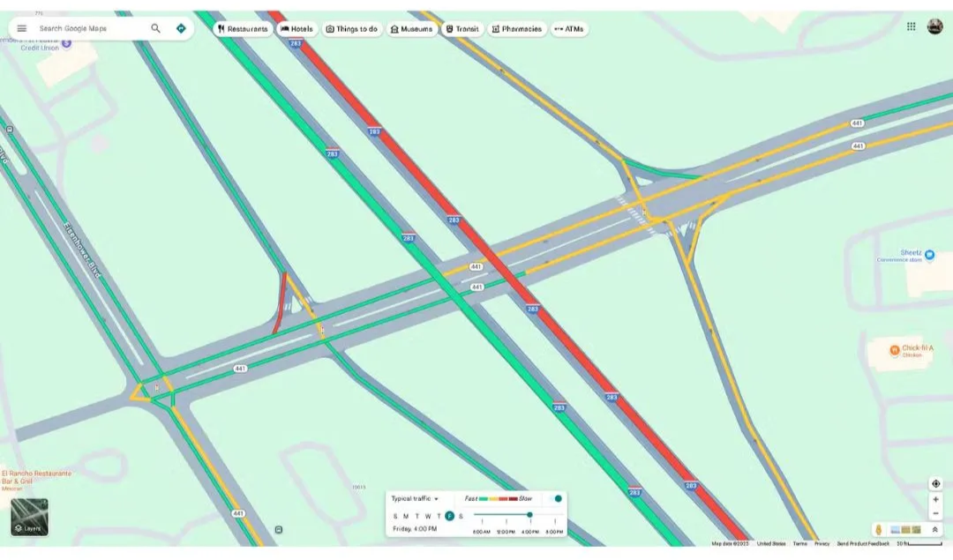Click the search magnifier icon
The width and height of the screenshot is (953, 560).
tap(156, 28)
